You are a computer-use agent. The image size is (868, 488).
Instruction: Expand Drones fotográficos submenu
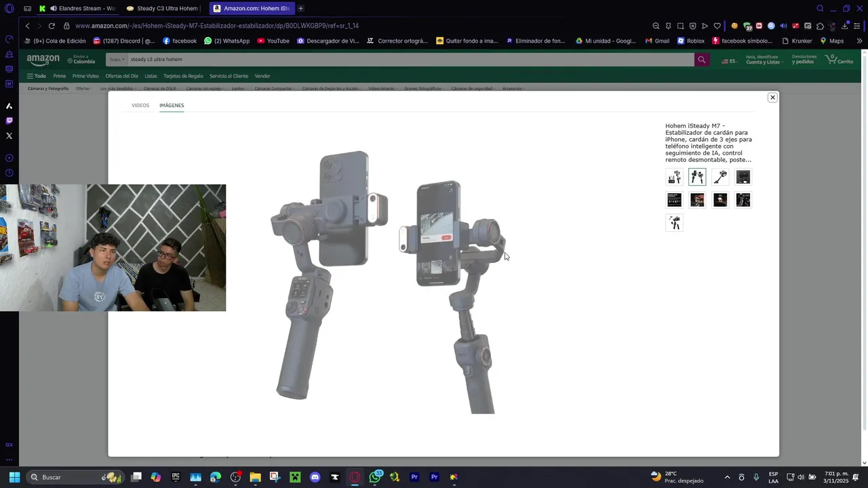425,89
